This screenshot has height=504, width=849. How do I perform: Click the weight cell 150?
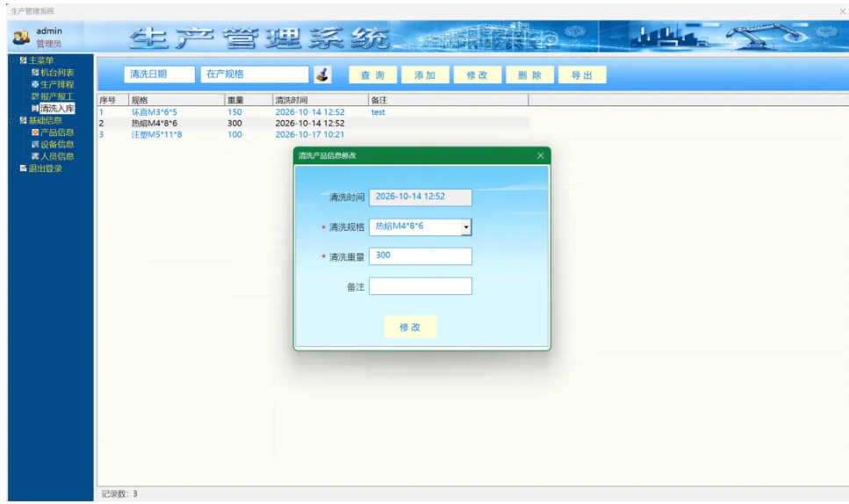point(234,112)
